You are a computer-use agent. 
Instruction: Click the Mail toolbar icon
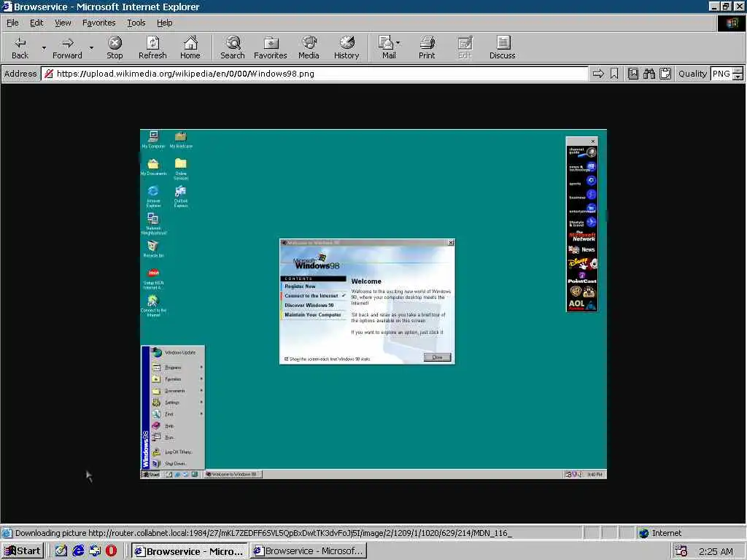click(387, 47)
